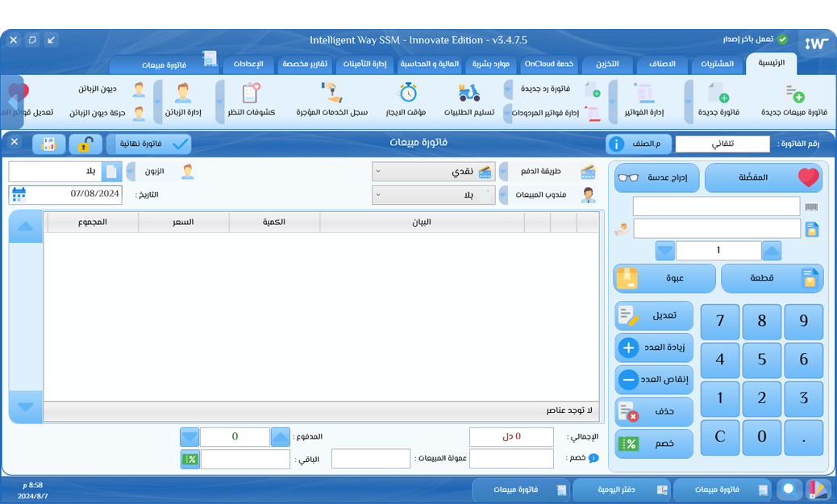
Task: Tap keypad digit 5
Action: [762, 360]
